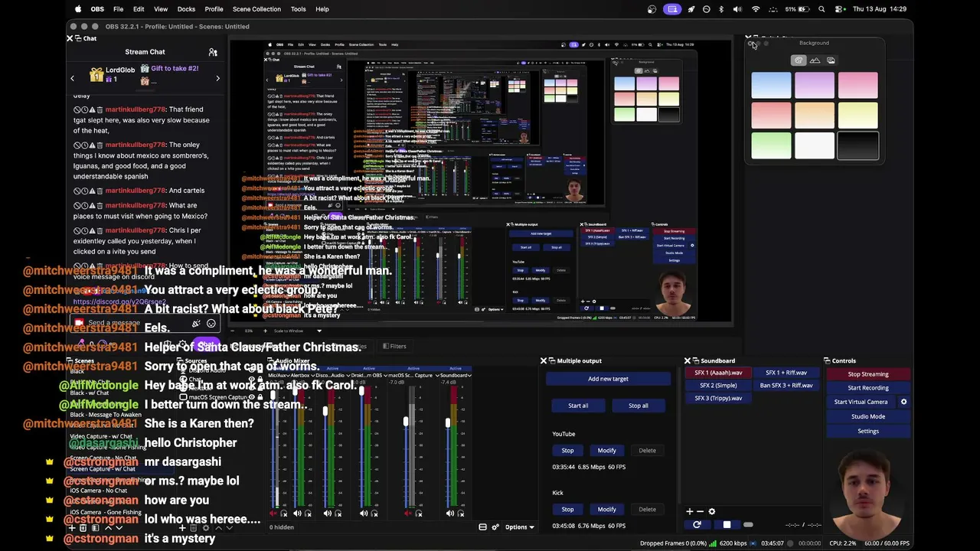Toggle the audio mixer layout icon
The width and height of the screenshot is (980, 551).
[482, 527]
